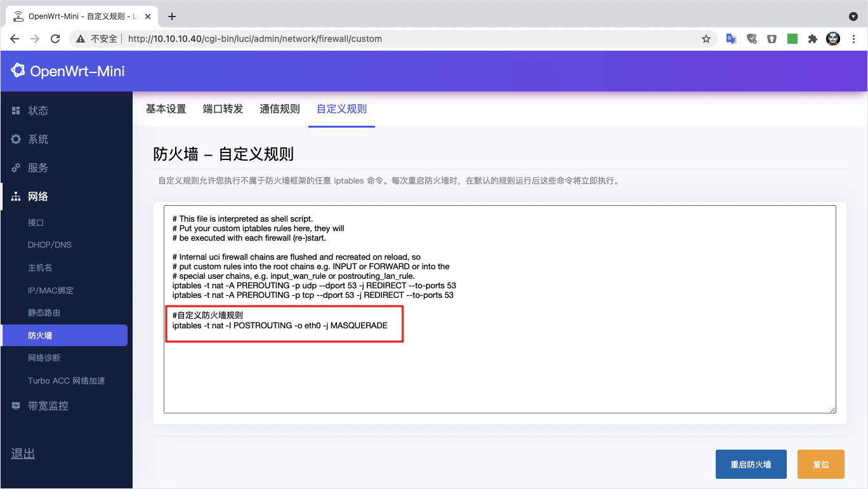
Task: Click the 系统 gear icon
Action: click(x=16, y=139)
